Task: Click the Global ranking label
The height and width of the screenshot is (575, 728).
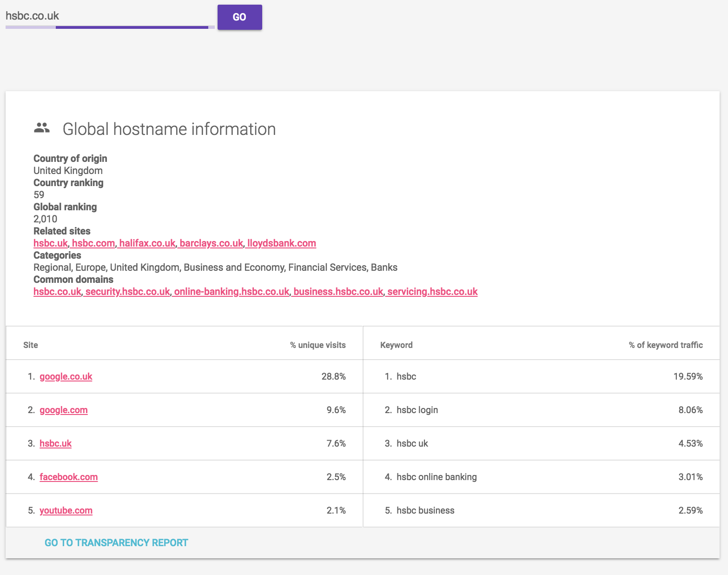Action: (65, 207)
